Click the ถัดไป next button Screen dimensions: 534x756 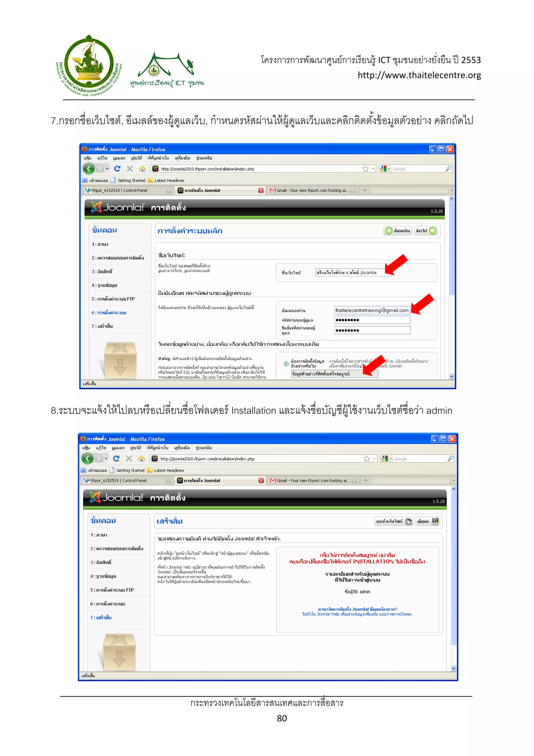click(426, 230)
